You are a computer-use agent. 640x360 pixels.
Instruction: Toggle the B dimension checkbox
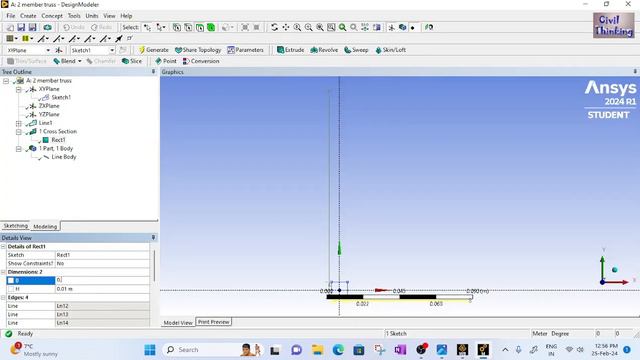[11, 280]
